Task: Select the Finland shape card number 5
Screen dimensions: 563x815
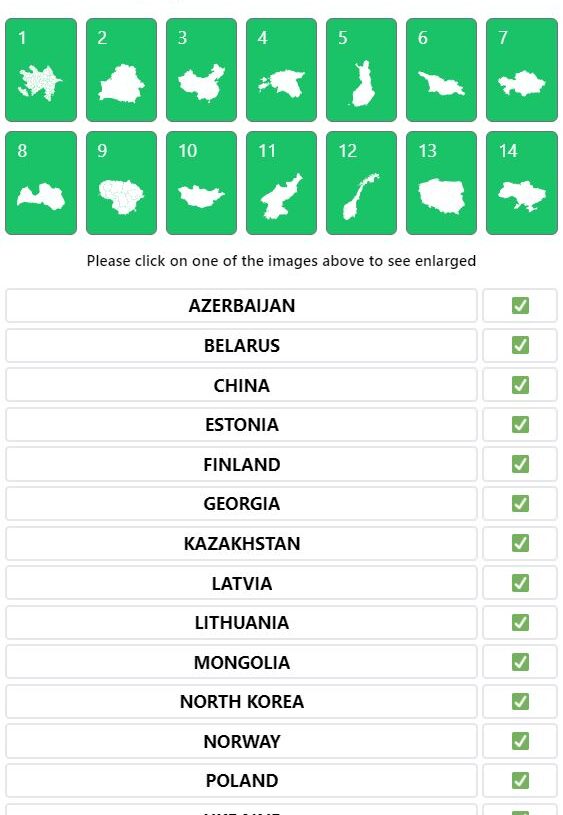Action: pyautogui.click(x=361, y=70)
